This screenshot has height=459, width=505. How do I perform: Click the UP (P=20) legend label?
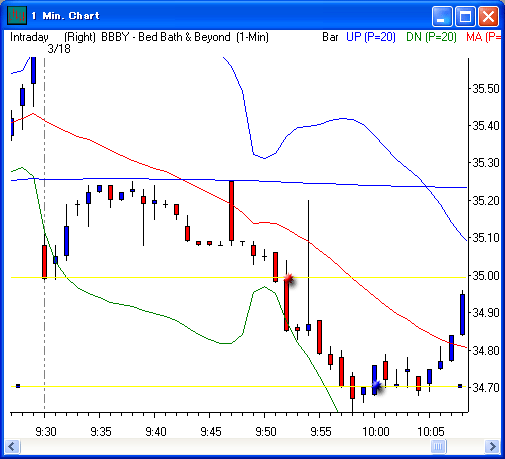[x=371, y=37]
